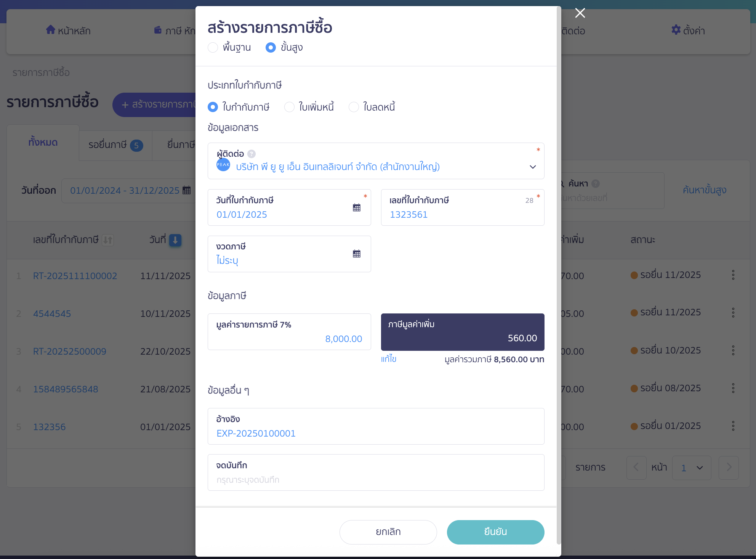Click the home icon หน้าหลัก
The width and height of the screenshot is (756, 559).
(51, 30)
